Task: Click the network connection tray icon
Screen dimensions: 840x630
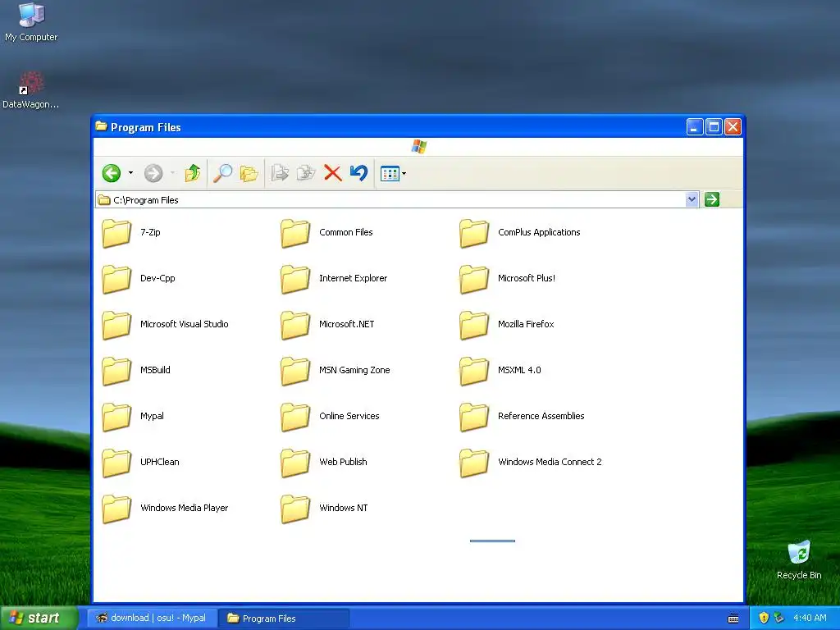Action: [779, 618]
